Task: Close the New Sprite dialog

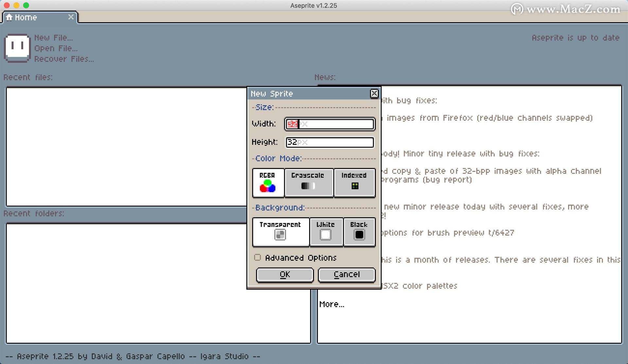Action: (x=374, y=93)
